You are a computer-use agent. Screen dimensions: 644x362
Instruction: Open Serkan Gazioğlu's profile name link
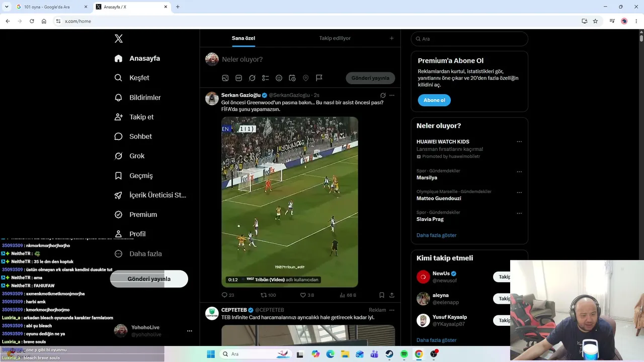[x=241, y=95]
